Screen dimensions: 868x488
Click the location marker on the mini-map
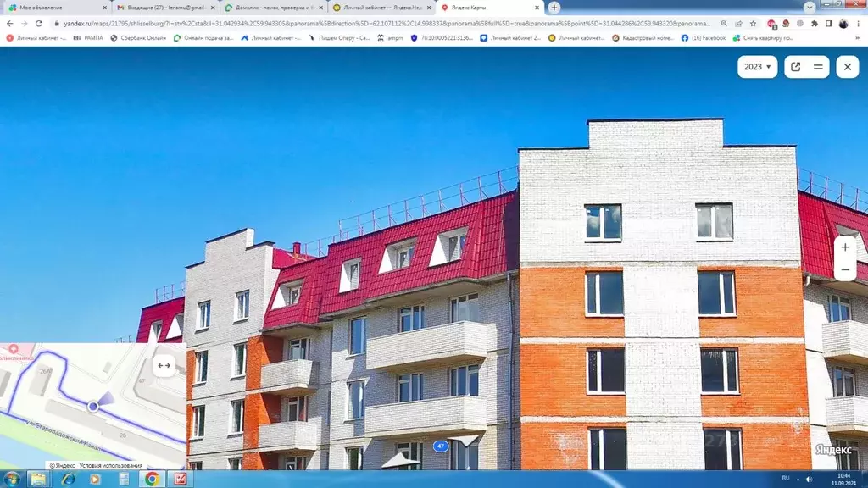click(92, 407)
